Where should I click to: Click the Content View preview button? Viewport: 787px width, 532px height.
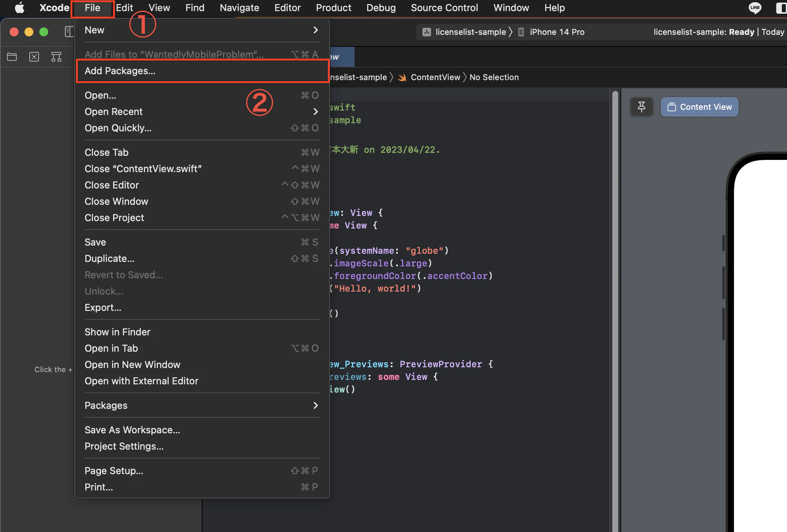[x=699, y=107]
